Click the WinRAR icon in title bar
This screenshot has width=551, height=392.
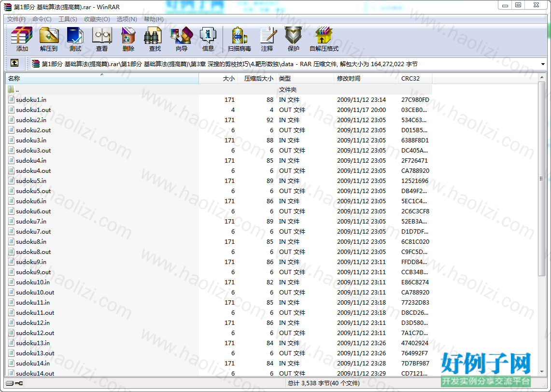tap(8, 7)
